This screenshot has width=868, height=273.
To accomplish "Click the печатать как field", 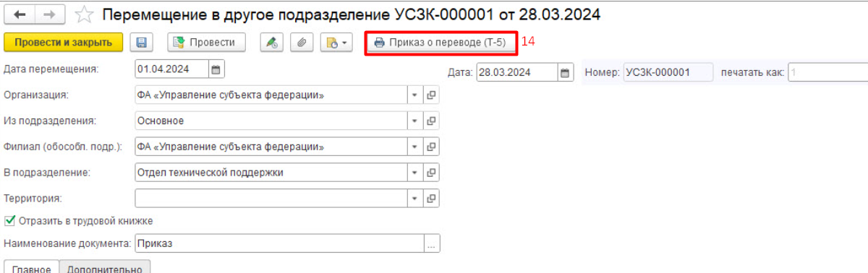I will click(827, 73).
